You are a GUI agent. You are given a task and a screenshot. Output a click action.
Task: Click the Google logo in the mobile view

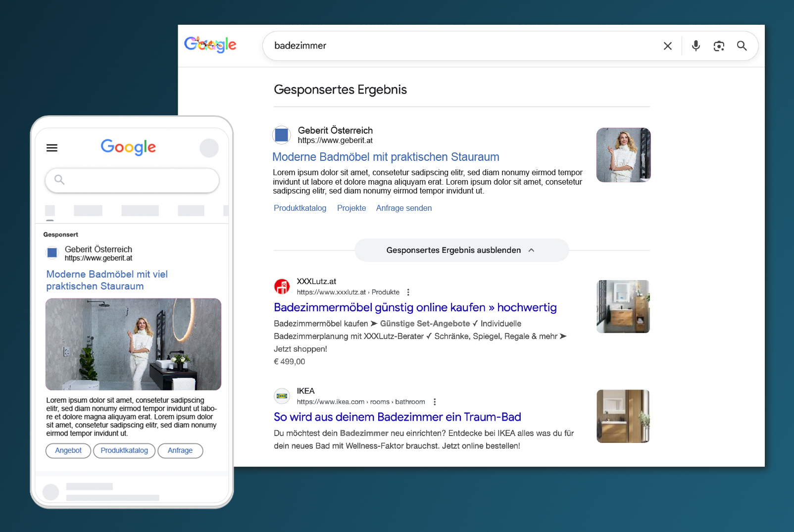128,147
